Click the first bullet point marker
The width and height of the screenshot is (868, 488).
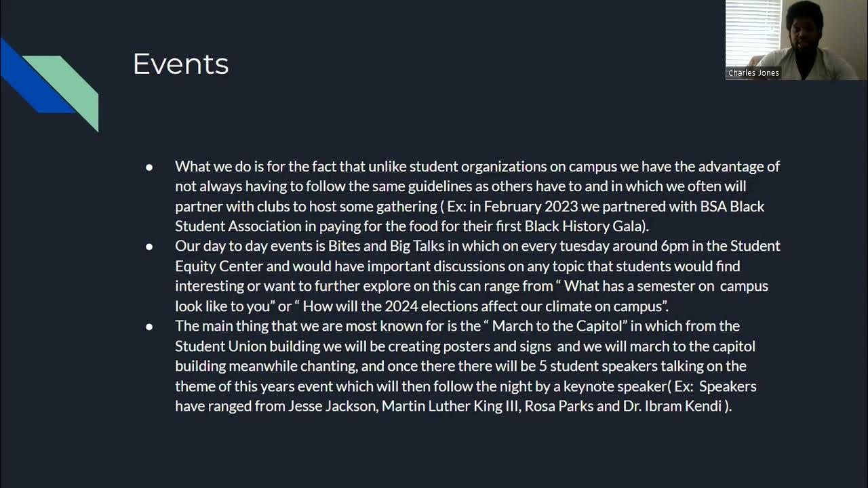point(149,167)
